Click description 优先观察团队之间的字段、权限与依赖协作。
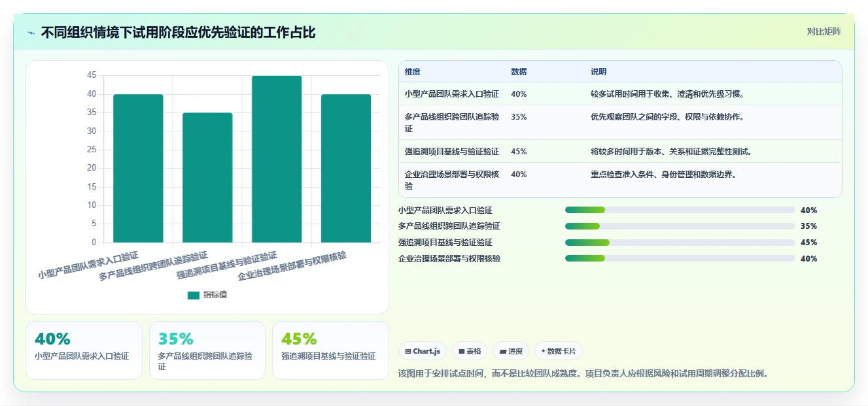 [x=667, y=117]
